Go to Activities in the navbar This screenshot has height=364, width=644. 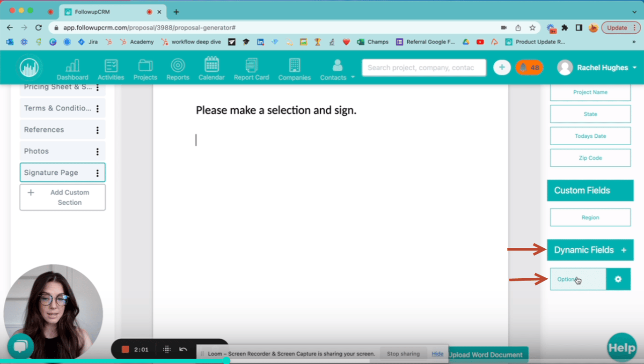tap(111, 69)
